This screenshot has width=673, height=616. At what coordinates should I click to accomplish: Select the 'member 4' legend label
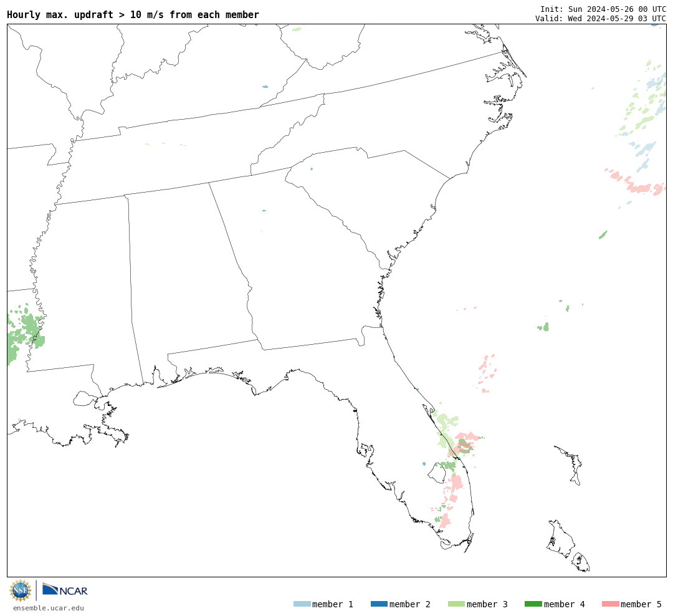565,604
